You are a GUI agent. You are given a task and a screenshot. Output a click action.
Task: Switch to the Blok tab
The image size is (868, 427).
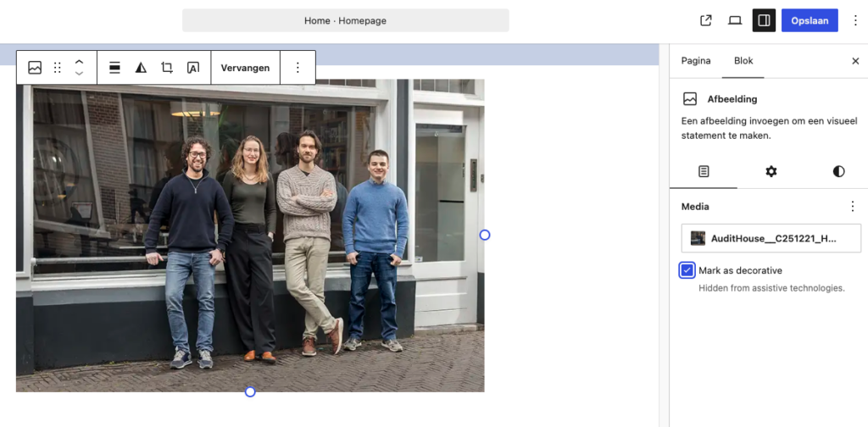(x=743, y=61)
